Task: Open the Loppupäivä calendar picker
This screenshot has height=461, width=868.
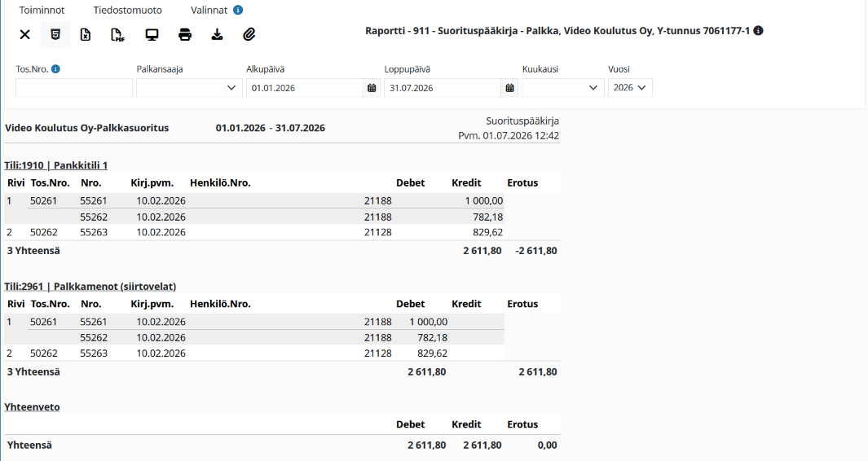Action: pos(509,88)
